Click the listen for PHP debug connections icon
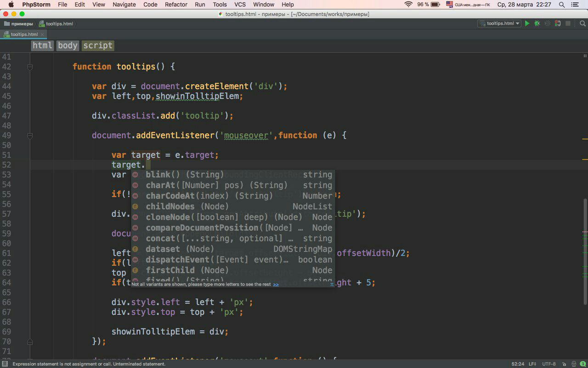This screenshot has width=588, height=368. [x=557, y=23]
